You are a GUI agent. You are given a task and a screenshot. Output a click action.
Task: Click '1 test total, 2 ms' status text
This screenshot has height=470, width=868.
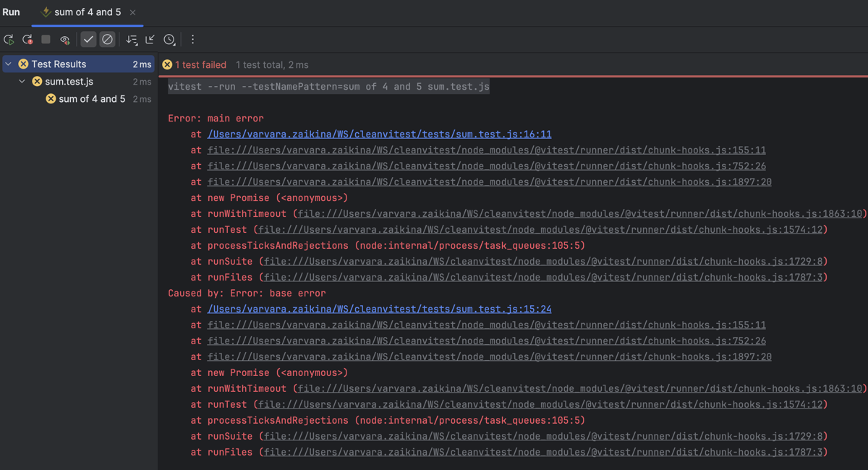(272, 65)
